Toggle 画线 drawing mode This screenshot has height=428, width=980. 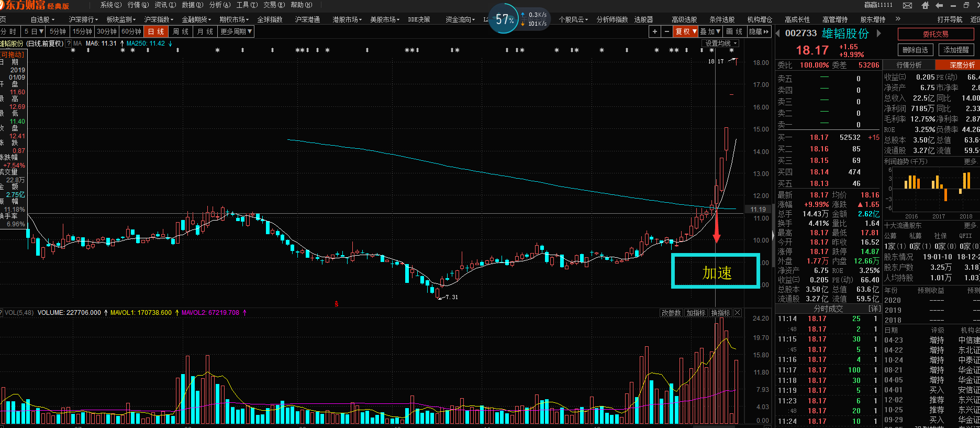click(x=734, y=31)
